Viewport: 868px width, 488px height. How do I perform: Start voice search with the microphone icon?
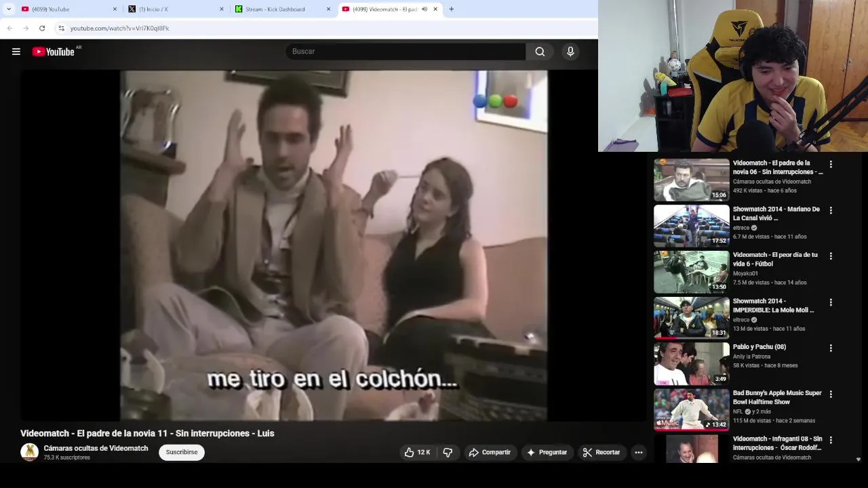570,52
